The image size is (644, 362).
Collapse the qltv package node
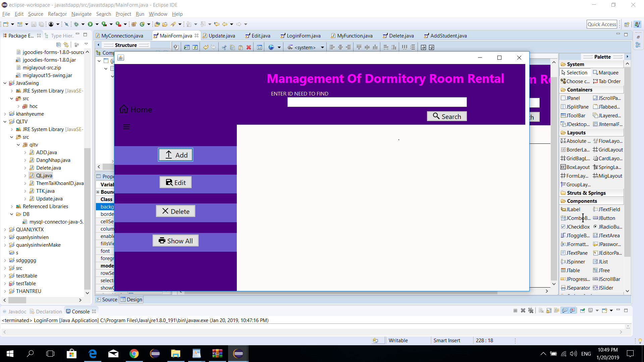18,145
